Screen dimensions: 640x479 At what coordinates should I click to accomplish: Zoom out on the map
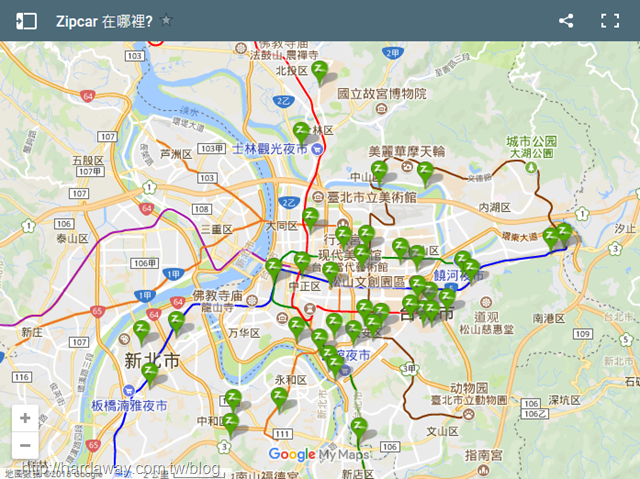25,445
